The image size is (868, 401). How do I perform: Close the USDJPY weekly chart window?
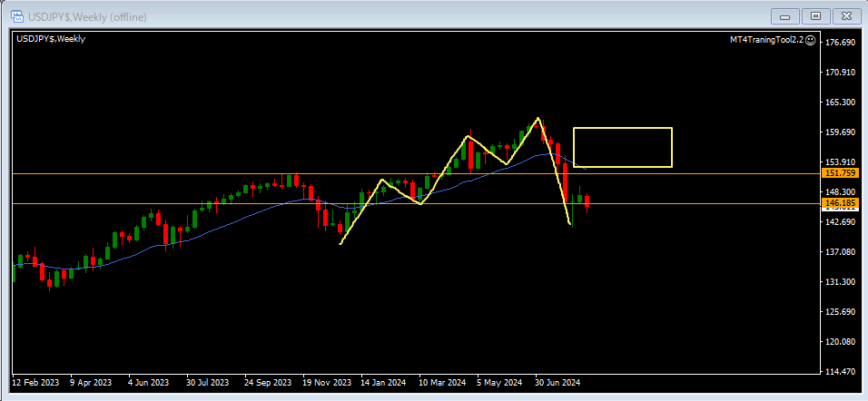[845, 15]
